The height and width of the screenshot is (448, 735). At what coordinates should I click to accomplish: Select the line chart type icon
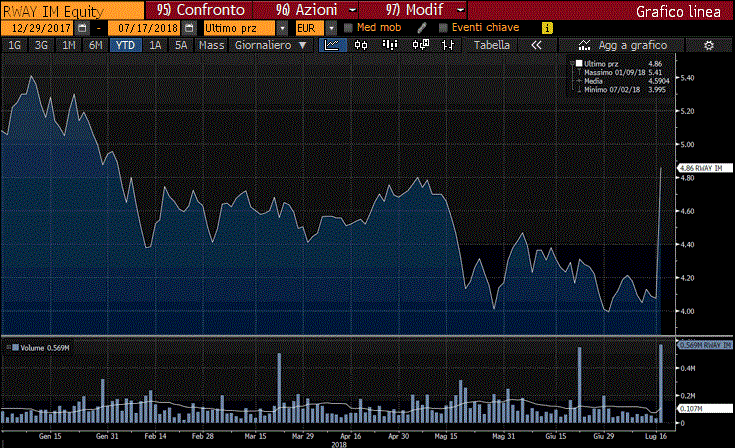[332, 45]
